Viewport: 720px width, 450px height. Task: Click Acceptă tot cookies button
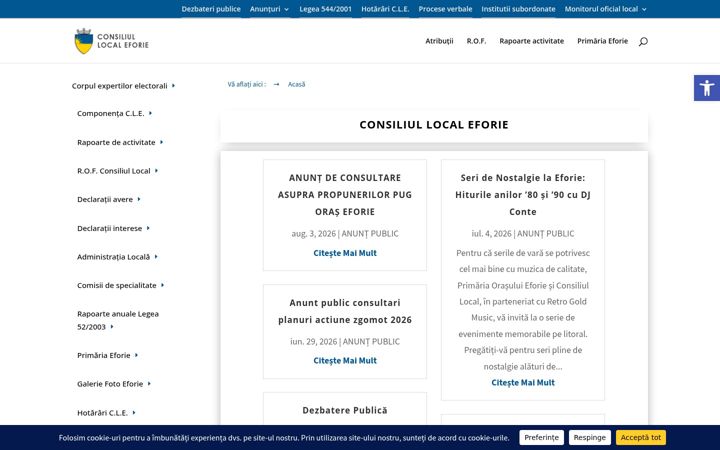point(641,438)
